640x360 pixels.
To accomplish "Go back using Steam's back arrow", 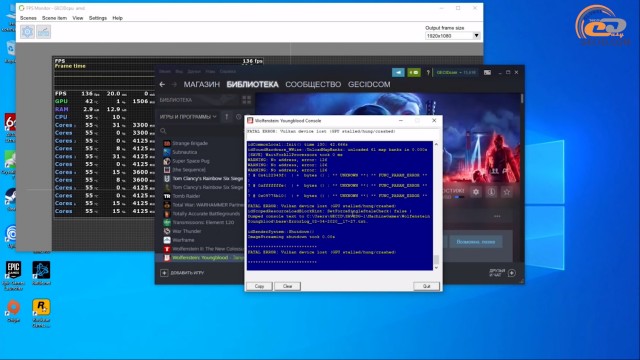I will pyautogui.click(x=162, y=84).
